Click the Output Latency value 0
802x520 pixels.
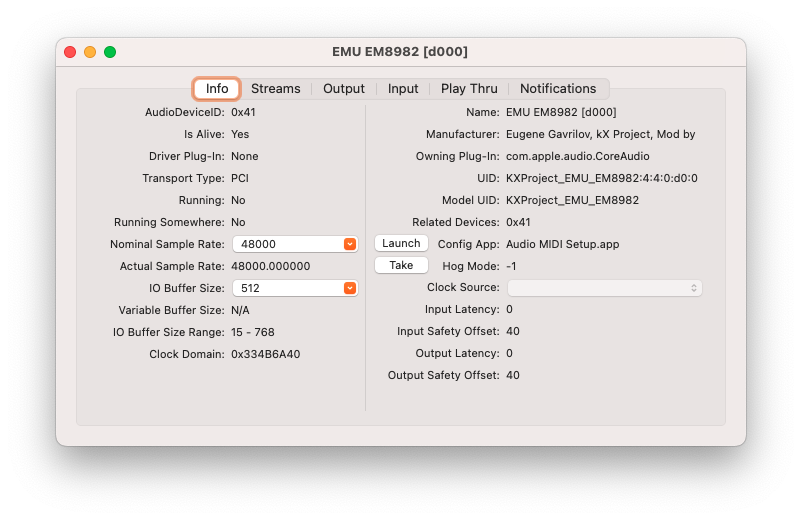[x=509, y=354]
